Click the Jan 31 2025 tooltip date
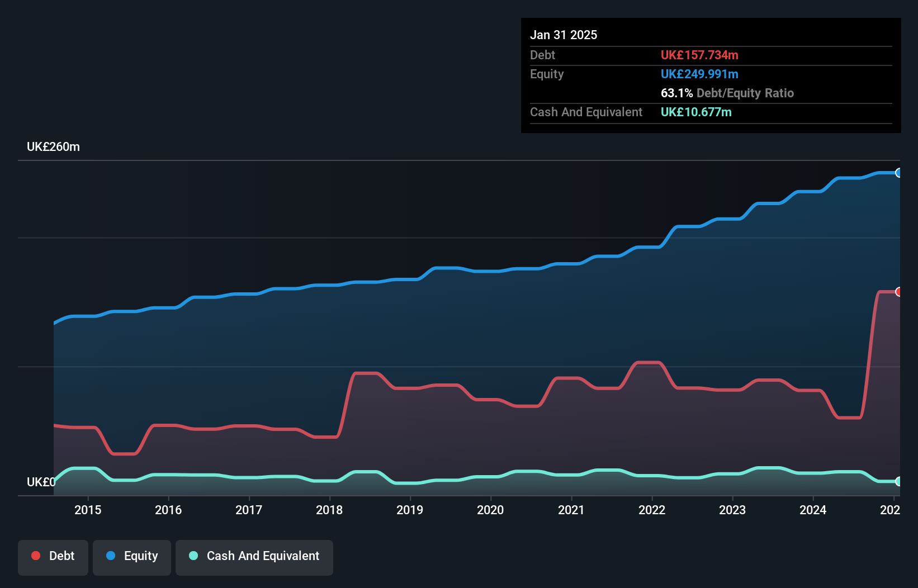 [x=564, y=35]
